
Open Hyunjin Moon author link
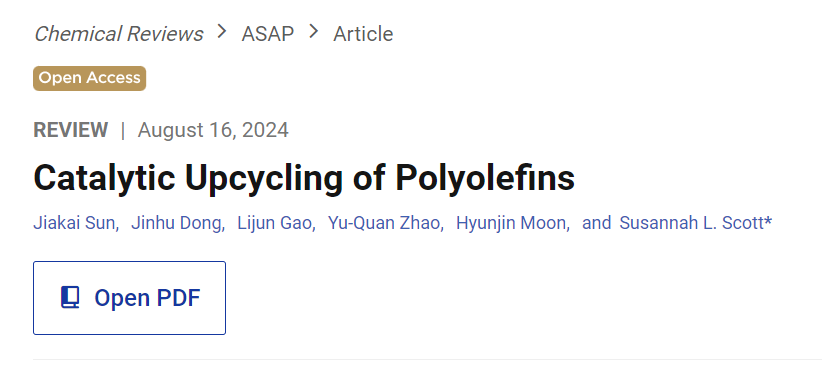pyautogui.click(x=511, y=223)
